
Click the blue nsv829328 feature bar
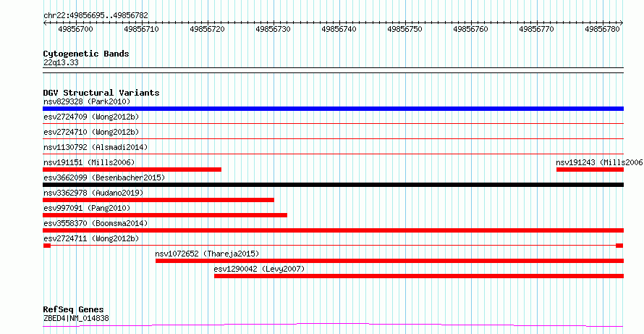(333, 109)
